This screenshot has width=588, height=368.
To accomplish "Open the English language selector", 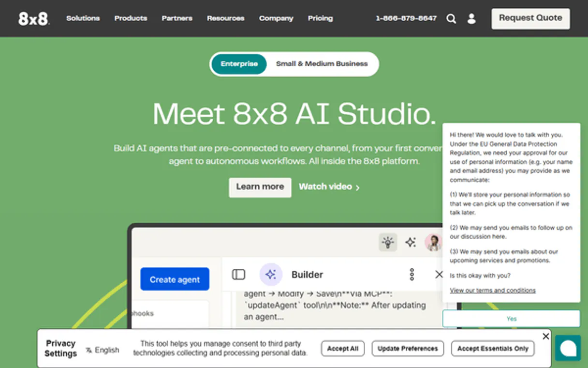I will 102,350.
